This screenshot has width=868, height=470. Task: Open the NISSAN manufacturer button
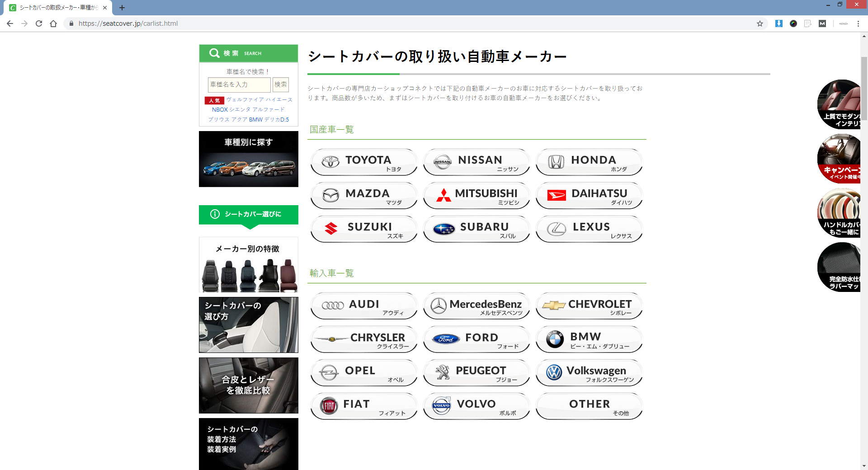tap(476, 162)
